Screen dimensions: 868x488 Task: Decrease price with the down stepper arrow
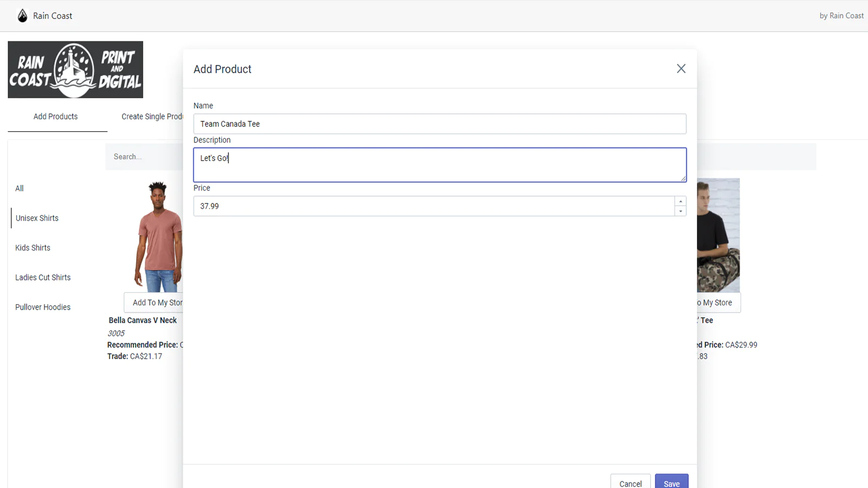tap(680, 211)
